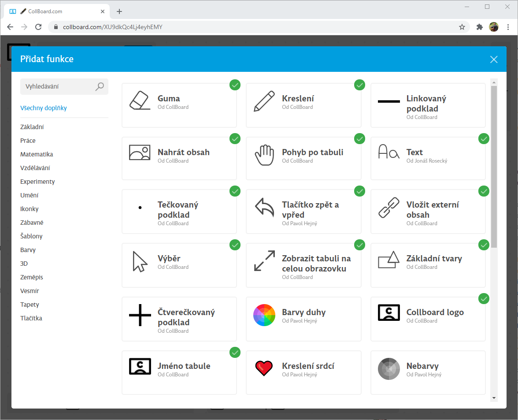
Task: Click the Pohyb po tabuli hand icon
Action: pos(264,155)
